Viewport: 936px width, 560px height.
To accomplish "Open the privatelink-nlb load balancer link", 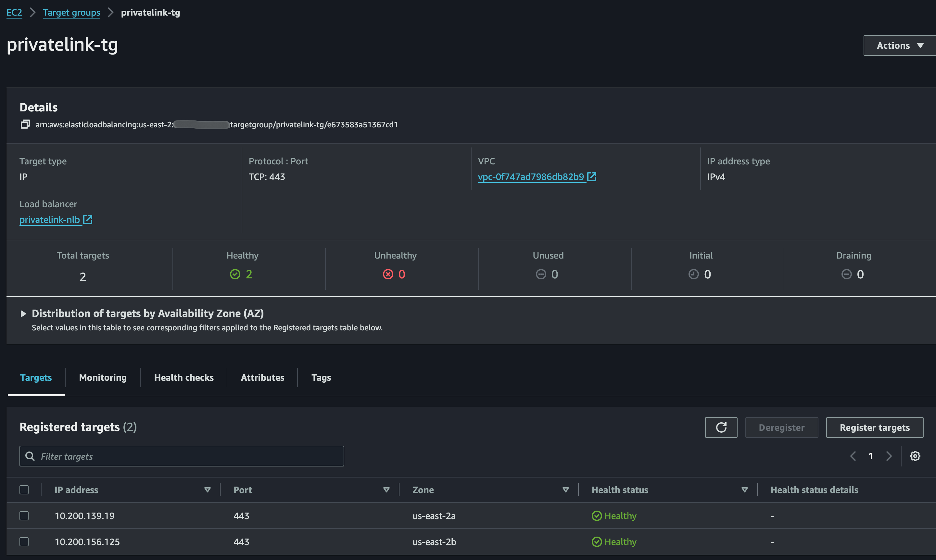I will [49, 220].
